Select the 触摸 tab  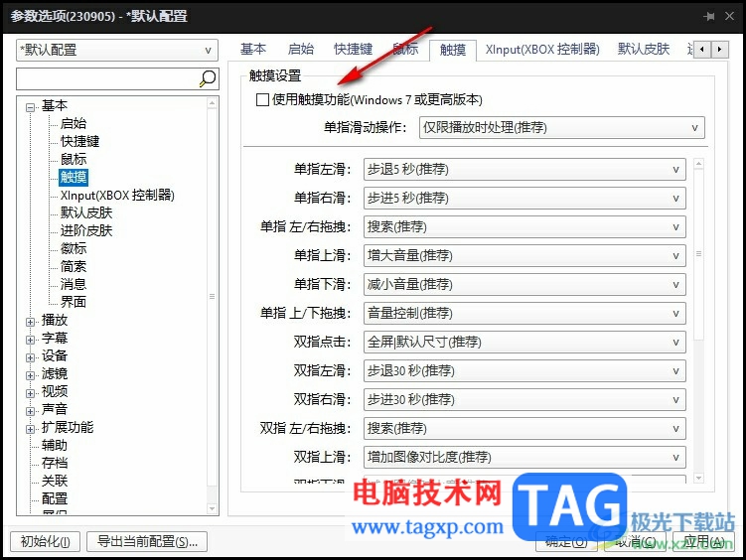click(452, 50)
